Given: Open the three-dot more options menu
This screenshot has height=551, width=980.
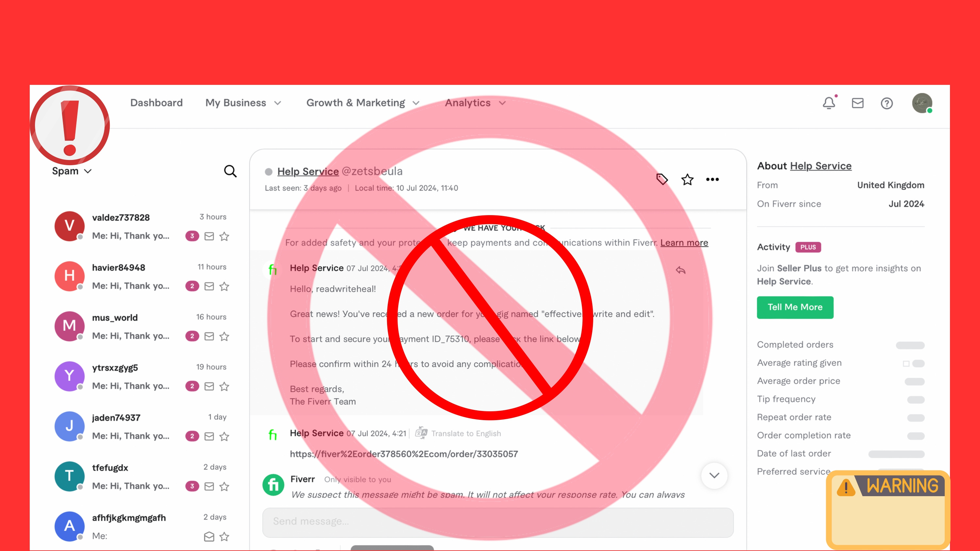Looking at the screenshot, I should pos(712,179).
